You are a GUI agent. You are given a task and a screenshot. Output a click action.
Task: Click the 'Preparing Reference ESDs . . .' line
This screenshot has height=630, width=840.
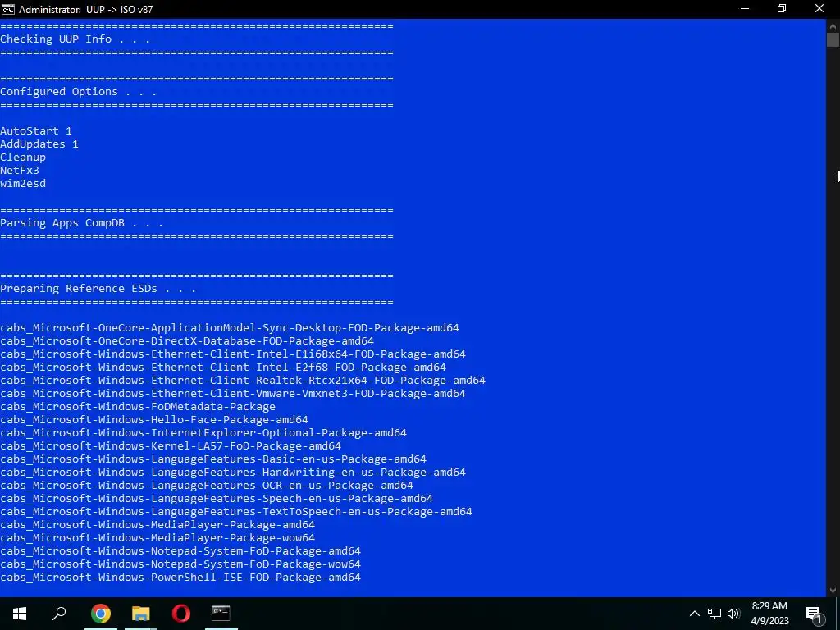(x=98, y=288)
